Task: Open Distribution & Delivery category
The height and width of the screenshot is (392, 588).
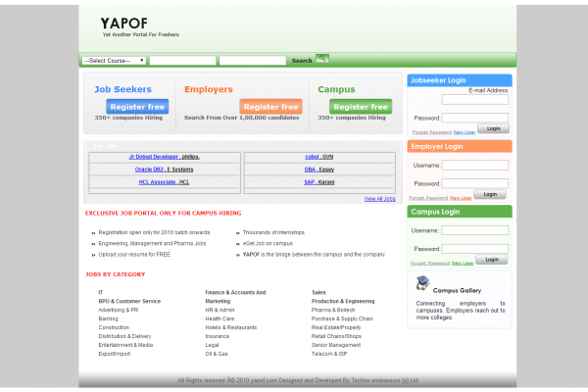Action: pos(124,336)
